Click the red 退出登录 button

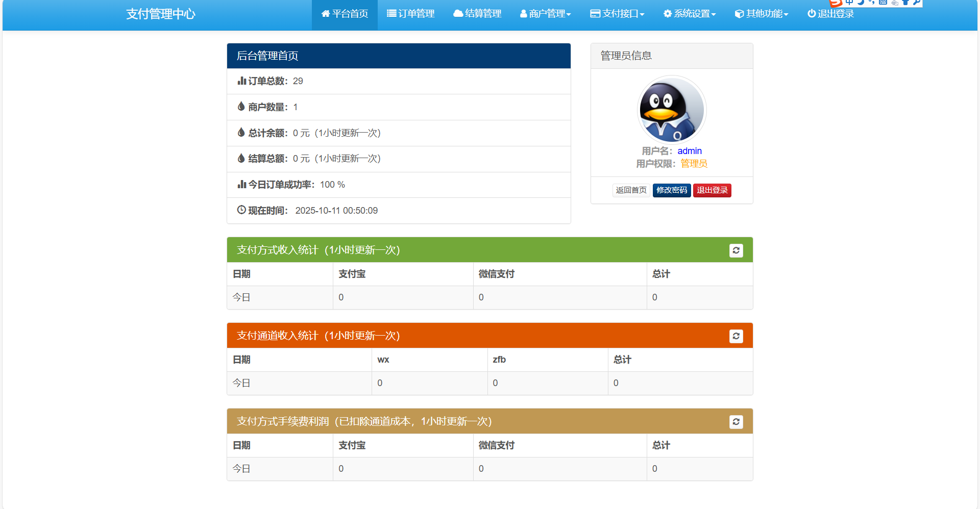tap(712, 190)
